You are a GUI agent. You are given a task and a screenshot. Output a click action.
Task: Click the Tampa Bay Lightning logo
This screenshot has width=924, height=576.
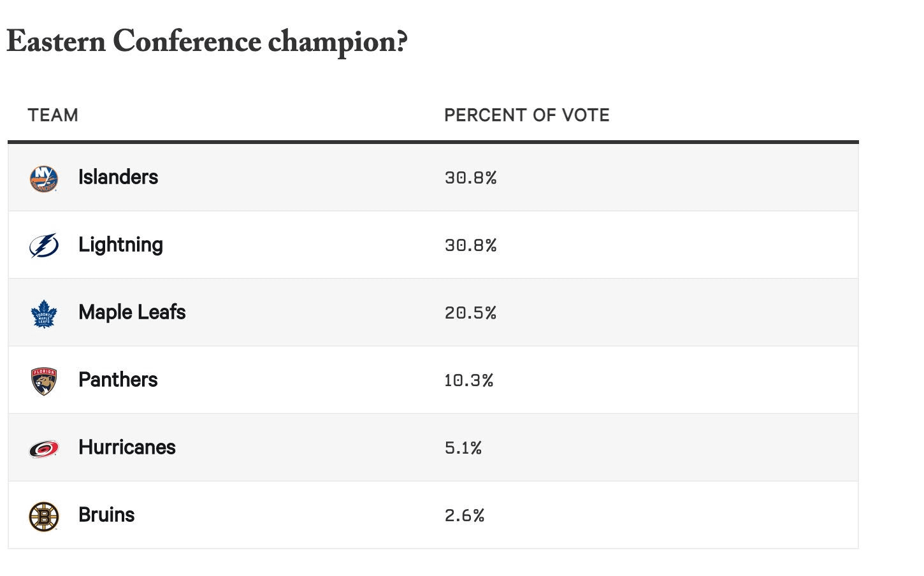(44, 245)
